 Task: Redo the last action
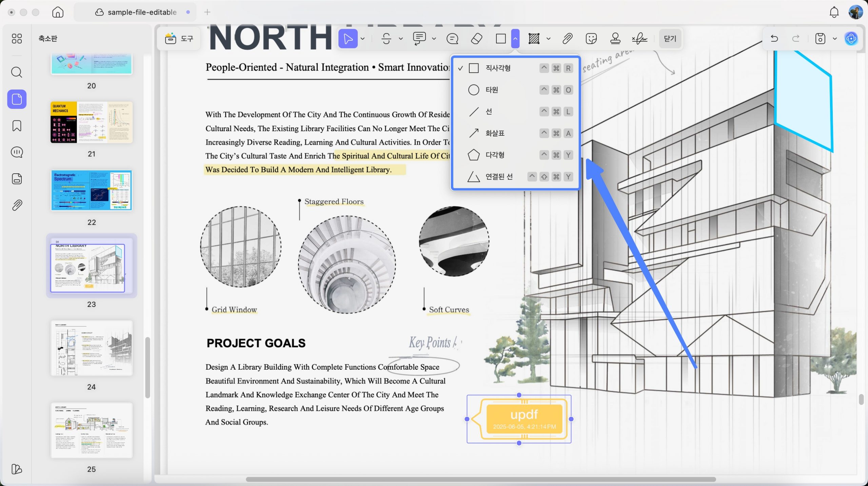[x=795, y=38]
